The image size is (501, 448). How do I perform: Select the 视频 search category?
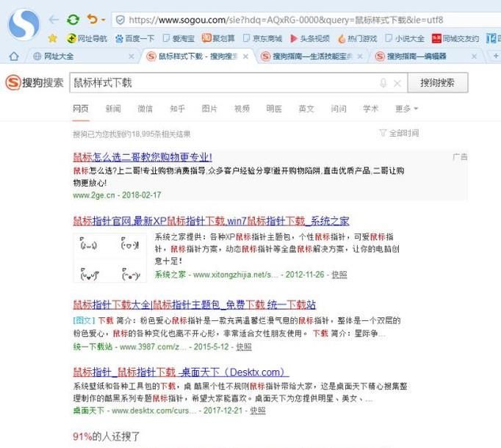point(242,109)
